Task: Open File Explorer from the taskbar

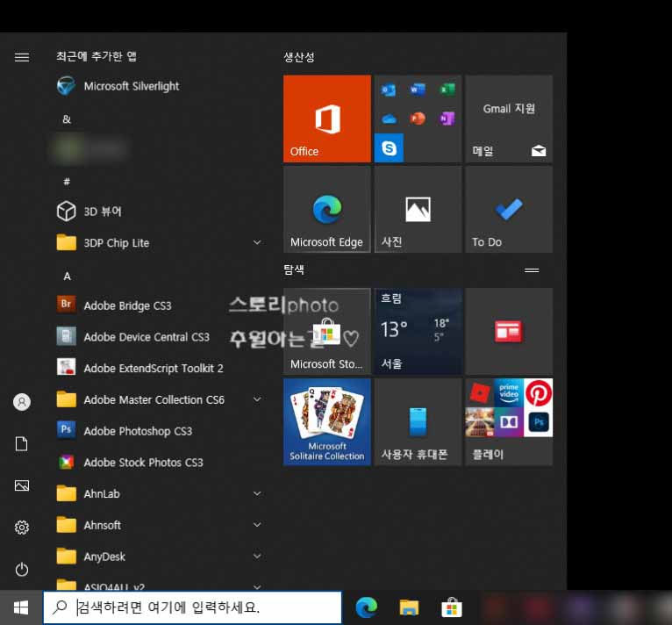Action: pyautogui.click(x=410, y=607)
